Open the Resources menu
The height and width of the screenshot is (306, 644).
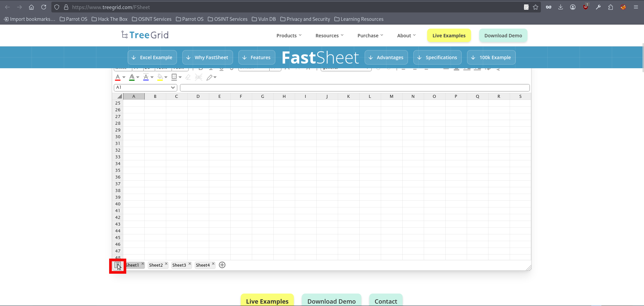pos(329,36)
